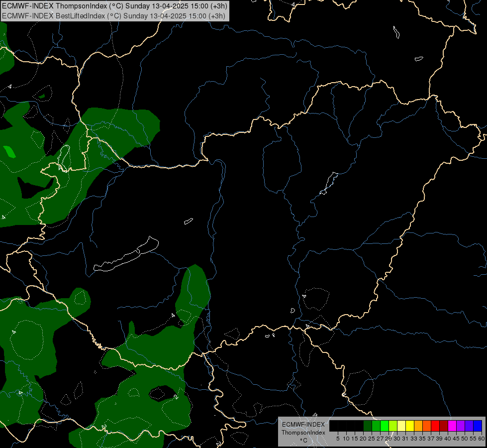This screenshot has height=448, width=487.
Task: Click legend tick value 27
Action: (x=380, y=439)
